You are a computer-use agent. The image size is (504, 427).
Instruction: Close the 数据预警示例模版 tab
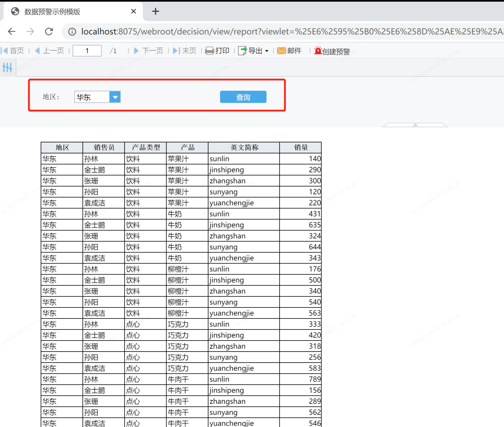(x=133, y=11)
